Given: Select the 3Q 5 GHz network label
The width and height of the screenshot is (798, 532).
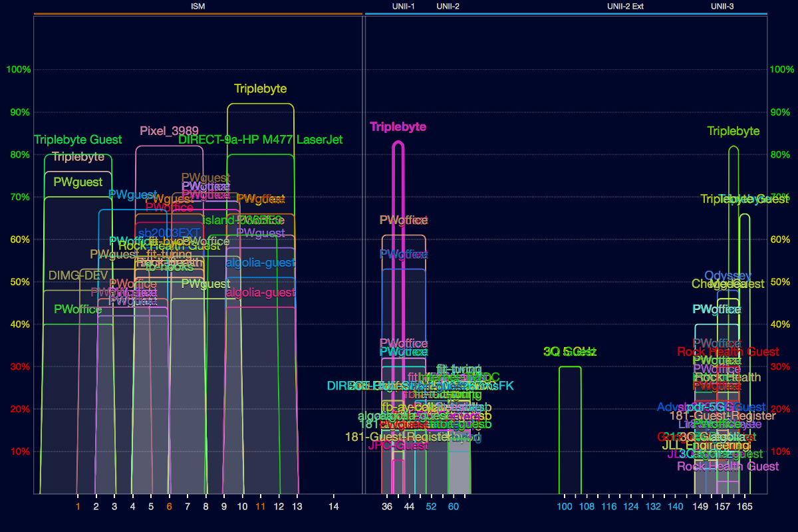Looking at the screenshot, I should click(x=570, y=352).
